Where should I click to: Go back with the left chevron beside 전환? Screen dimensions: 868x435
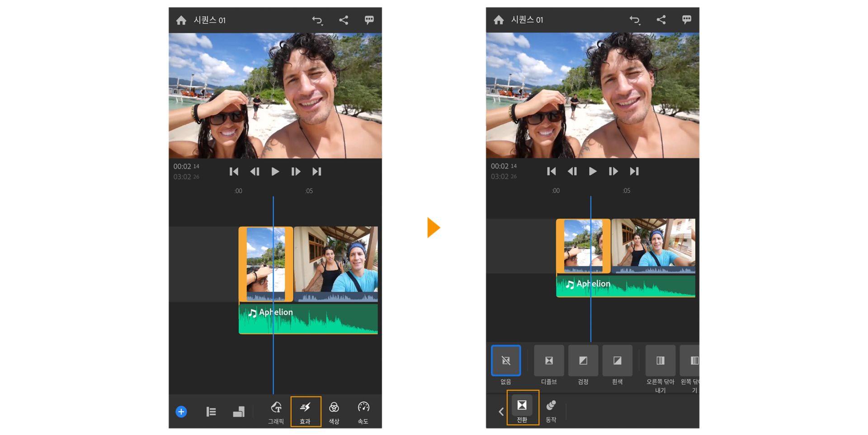tap(501, 412)
